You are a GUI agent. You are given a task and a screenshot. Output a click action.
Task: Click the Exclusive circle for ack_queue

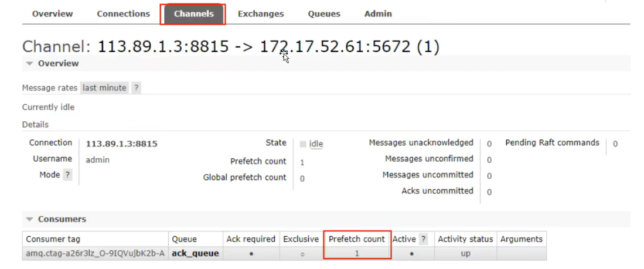coord(302,254)
